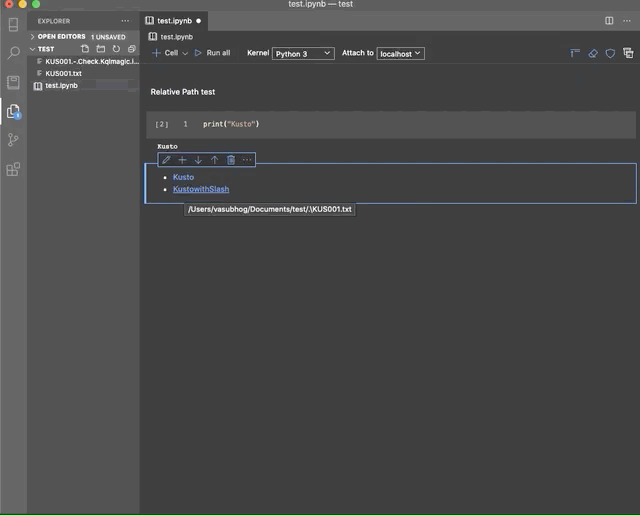This screenshot has height=515, width=640.
Task: Collapse all folders in Explorer
Action: coord(131,49)
